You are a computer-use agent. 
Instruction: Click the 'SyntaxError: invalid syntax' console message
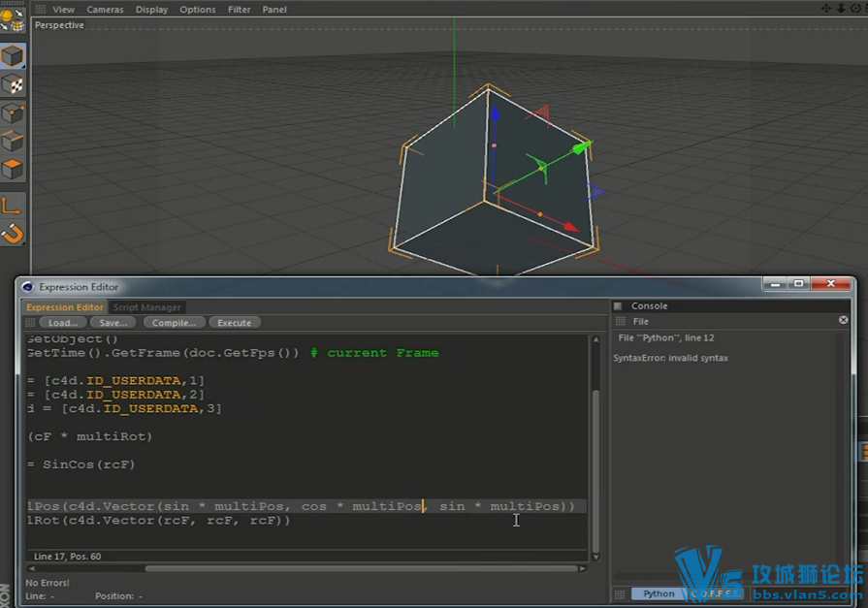[670, 358]
